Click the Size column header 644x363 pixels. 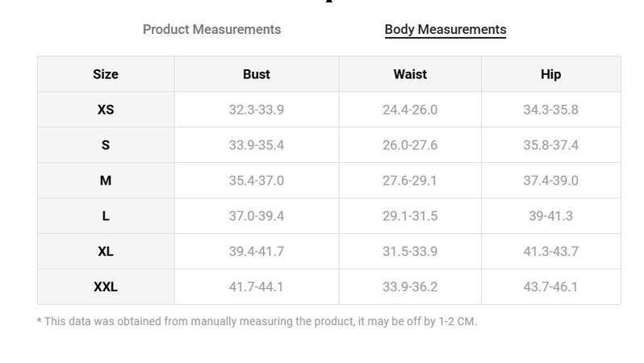106,74
